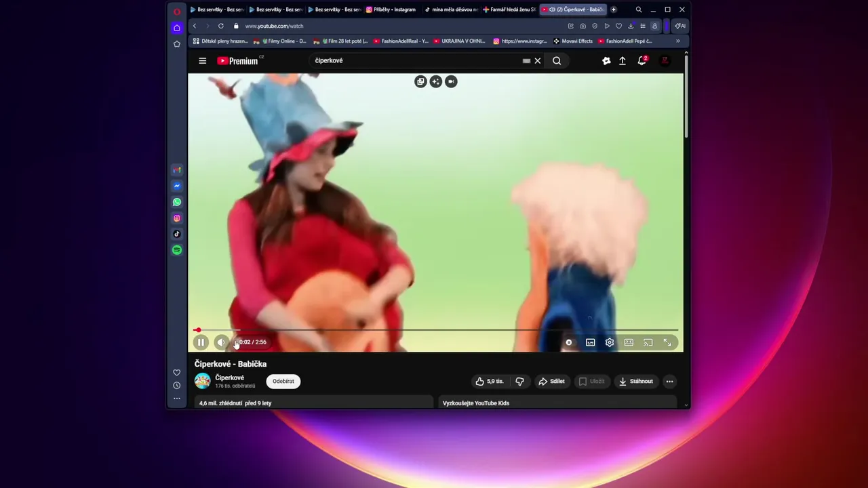The height and width of the screenshot is (488, 868).
Task: Open video player settings gear
Action: [610, 342]
